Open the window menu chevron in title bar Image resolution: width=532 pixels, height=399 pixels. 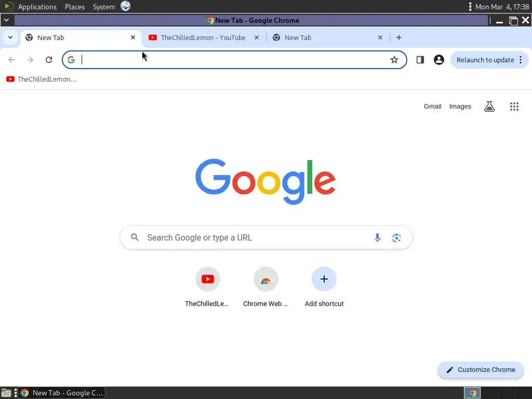coord(6,20)
